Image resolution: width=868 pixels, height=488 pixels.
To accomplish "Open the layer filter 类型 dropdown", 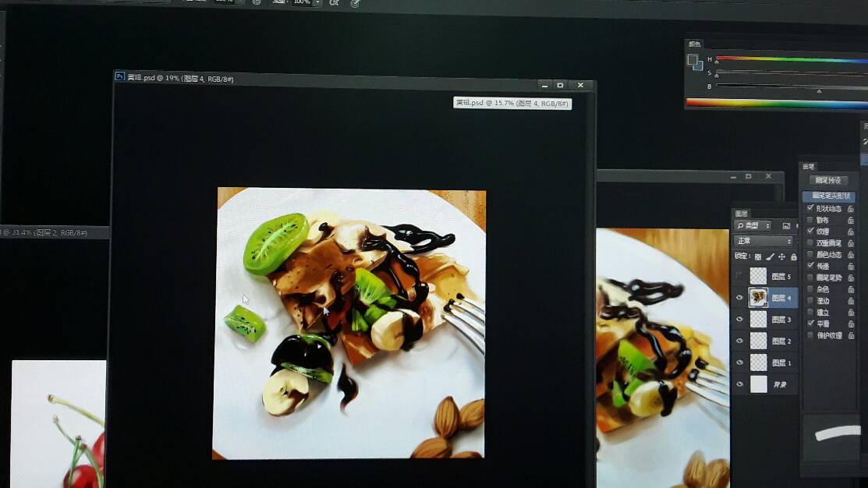I will coord(753,226).
